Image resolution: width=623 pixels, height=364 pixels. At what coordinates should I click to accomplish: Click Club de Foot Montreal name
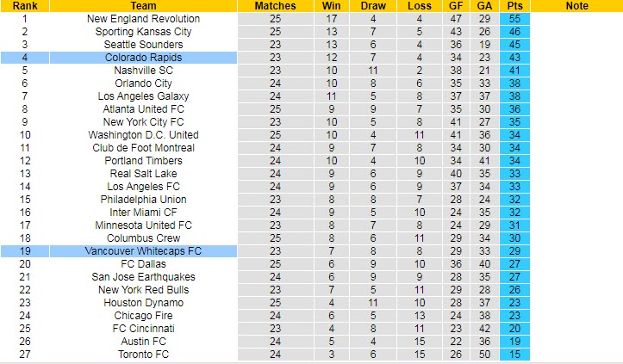143,148
